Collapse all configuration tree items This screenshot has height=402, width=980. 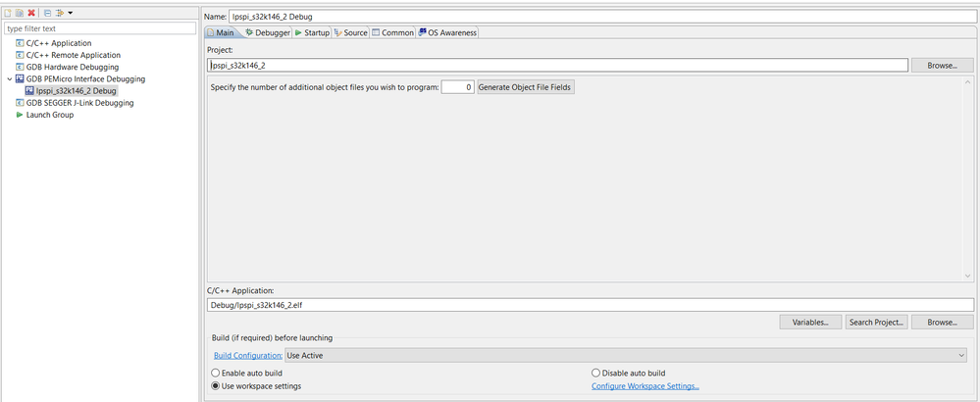tap(47, 13)
